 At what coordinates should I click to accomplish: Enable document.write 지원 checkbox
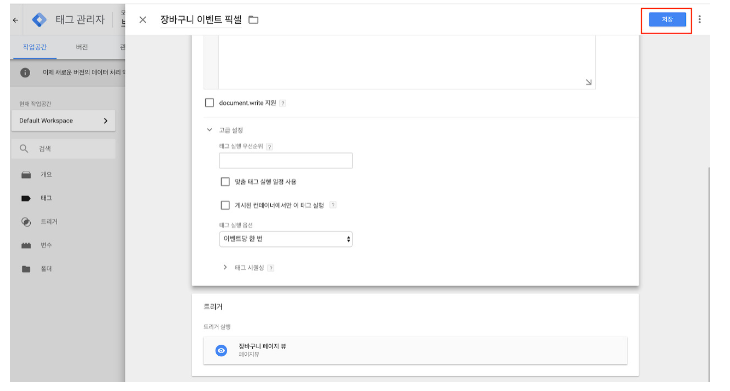pos(210,102)
